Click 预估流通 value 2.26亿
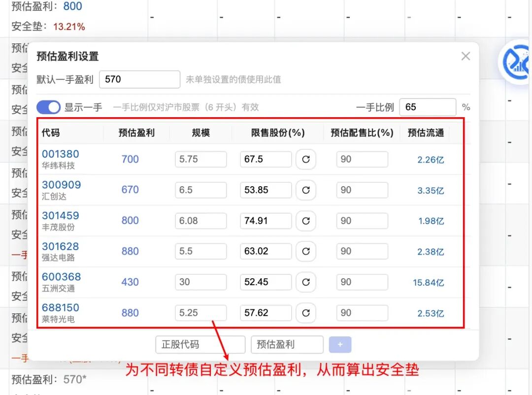The image size is (532, 395). (x=431, y=160)
